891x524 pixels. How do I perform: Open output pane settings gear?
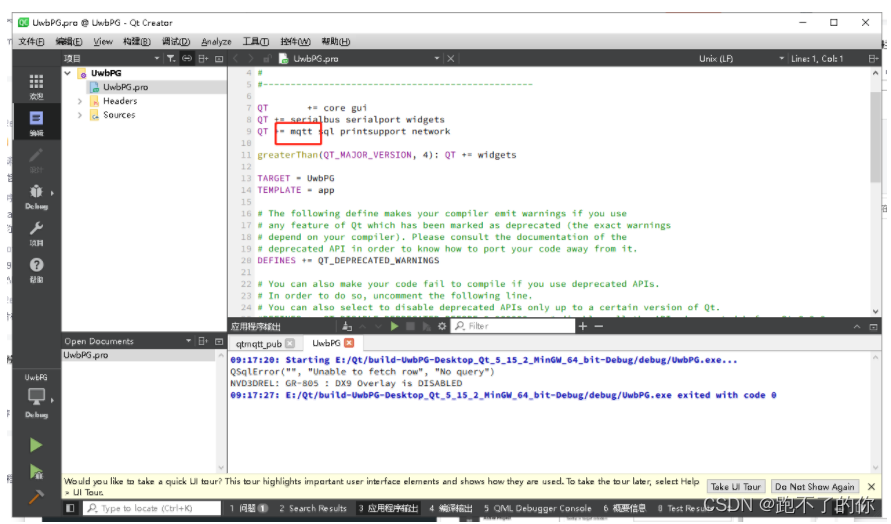(442, 326)
